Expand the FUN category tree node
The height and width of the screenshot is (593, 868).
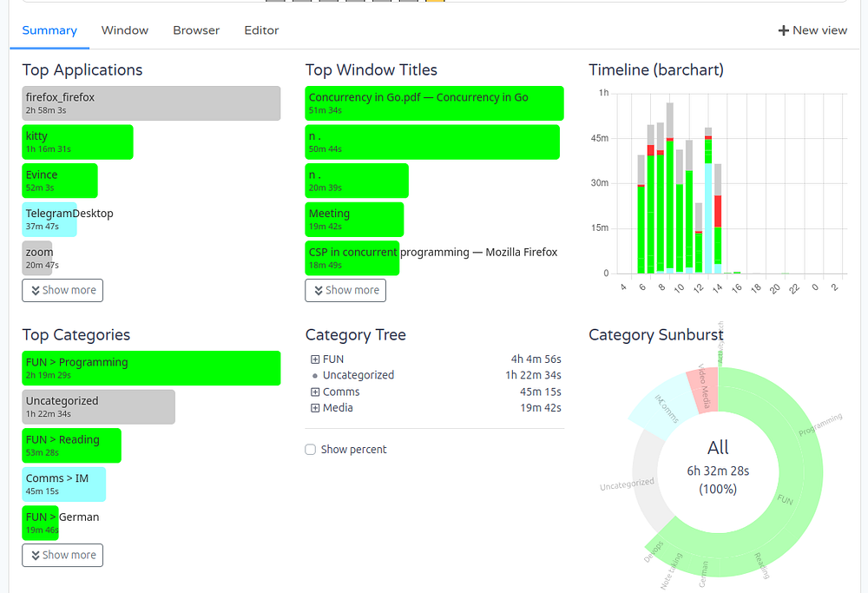pyautogui.click(x=315, y=359)
